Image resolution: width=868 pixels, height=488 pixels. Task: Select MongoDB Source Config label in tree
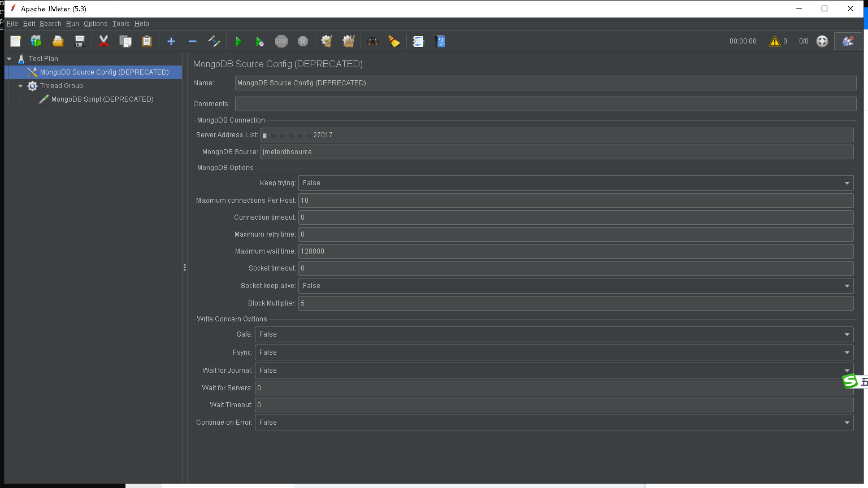click(x=105, y=72)
